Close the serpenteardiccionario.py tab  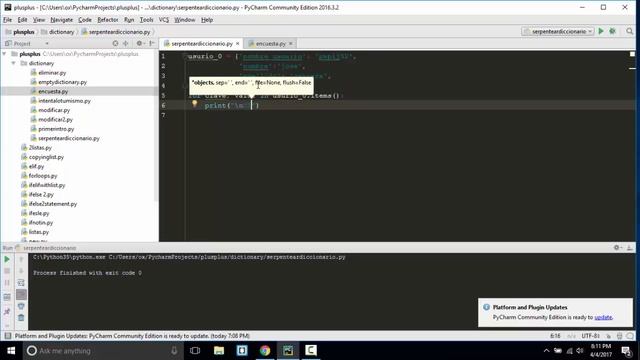(238, 43)
